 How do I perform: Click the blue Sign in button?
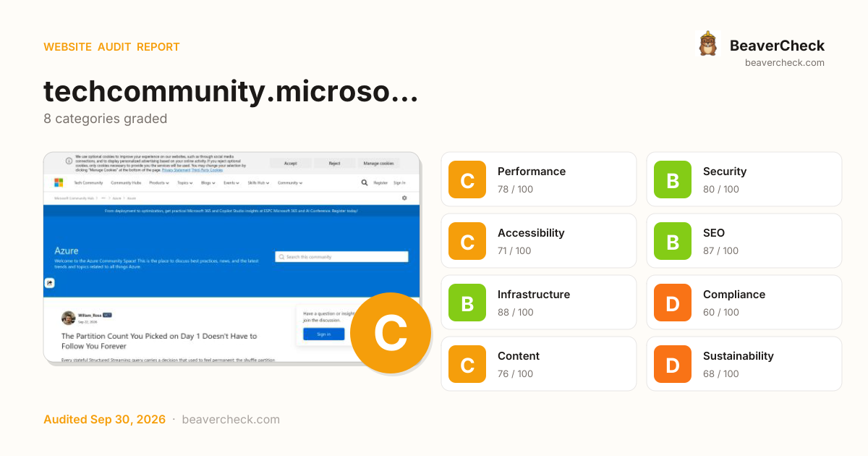(324, 334)
